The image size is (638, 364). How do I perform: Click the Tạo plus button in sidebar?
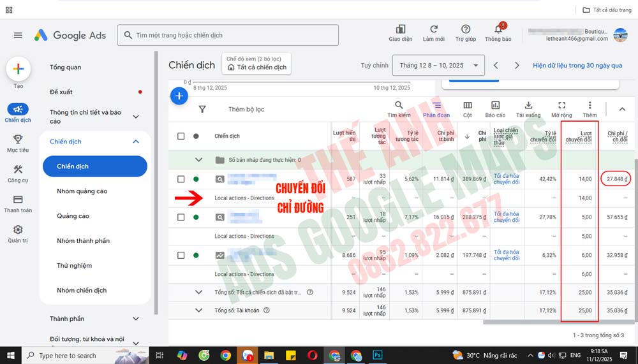18,69
